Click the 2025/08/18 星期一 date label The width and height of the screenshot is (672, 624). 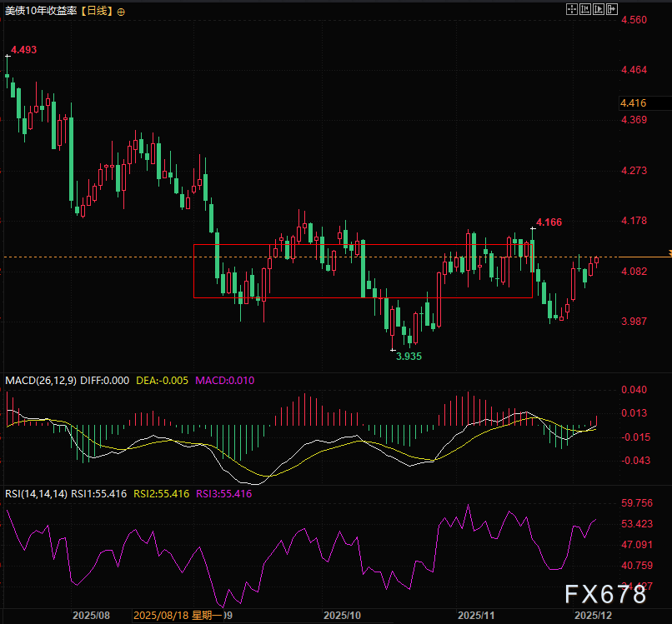click(x=178, y=616)
